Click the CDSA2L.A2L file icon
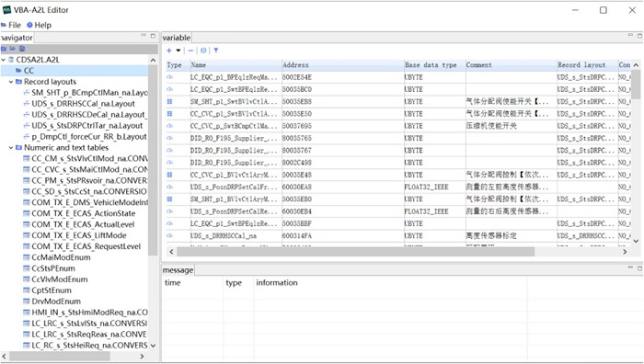Viewport: 644px width, 364px height. pyautogui.click(x=11, y=60)
